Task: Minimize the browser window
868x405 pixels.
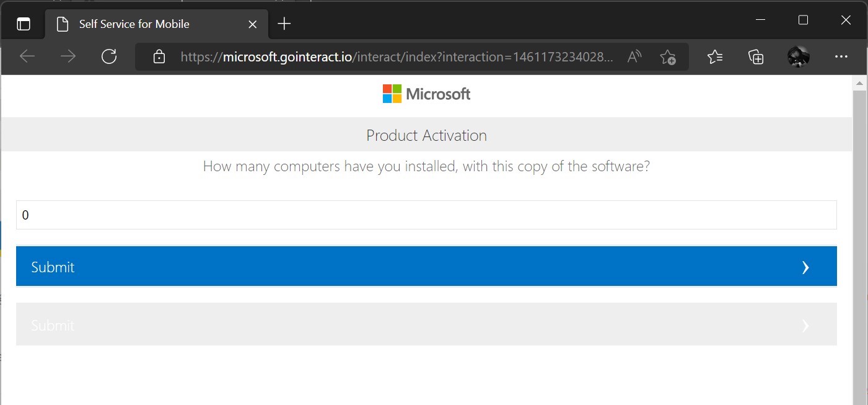Action: [x=761, y=20]
